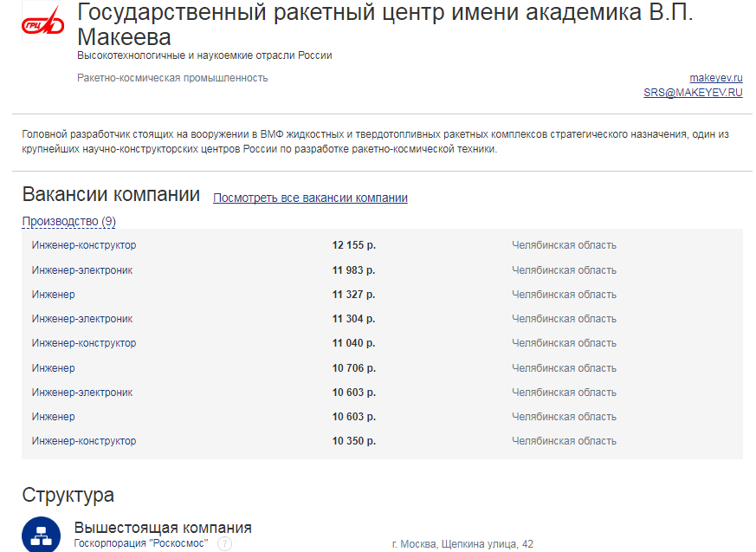Click the question mark icon beside Роскосмос
Image resolution: width=756 pixels, height=552 pixels.
(224, 544)
